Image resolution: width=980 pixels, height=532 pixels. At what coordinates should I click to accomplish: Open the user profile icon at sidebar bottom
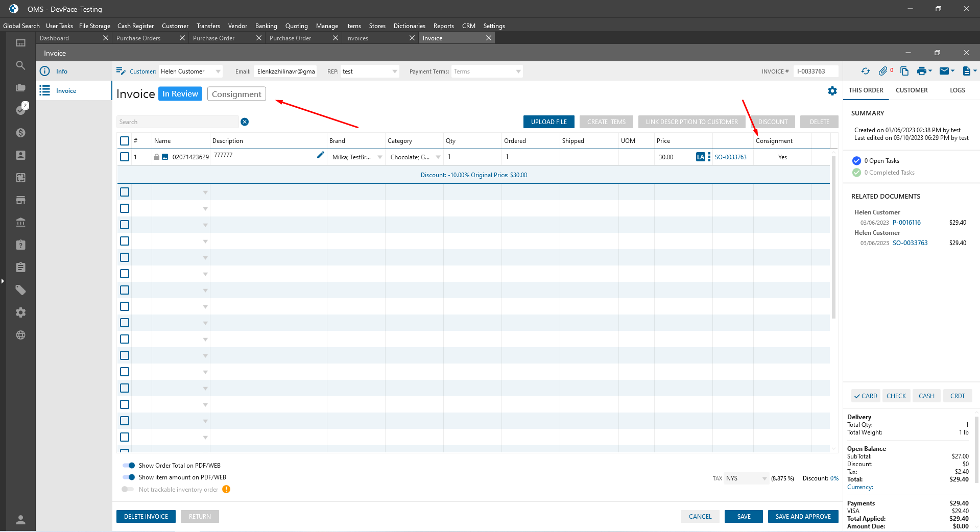[20, 520]
